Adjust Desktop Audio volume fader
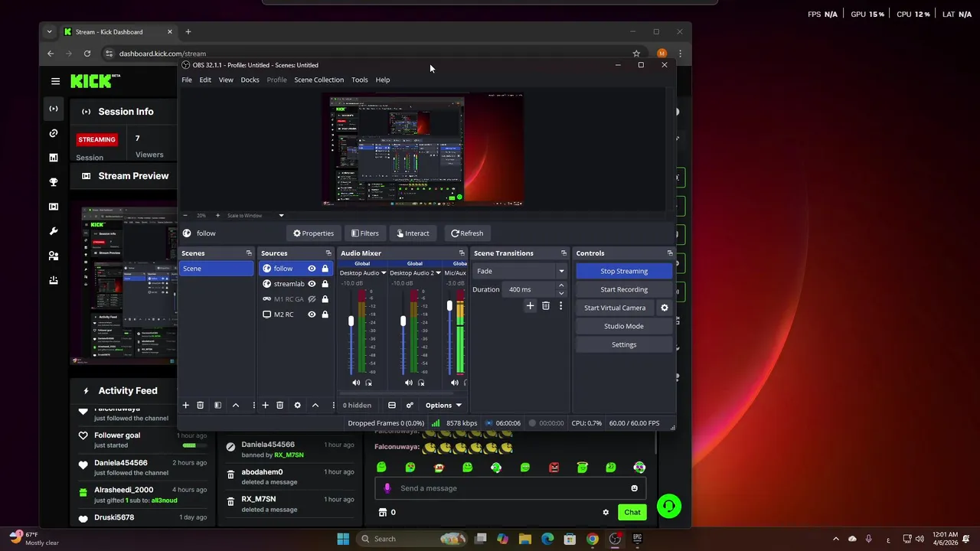The image size is (980, 551). click(x=351, y=321)
